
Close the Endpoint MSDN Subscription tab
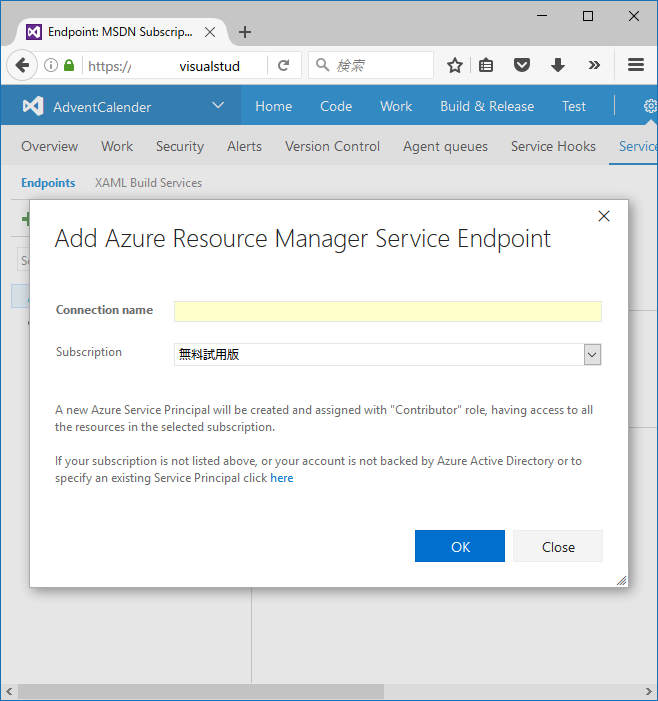pyautogui.click(x=210, y=32)
